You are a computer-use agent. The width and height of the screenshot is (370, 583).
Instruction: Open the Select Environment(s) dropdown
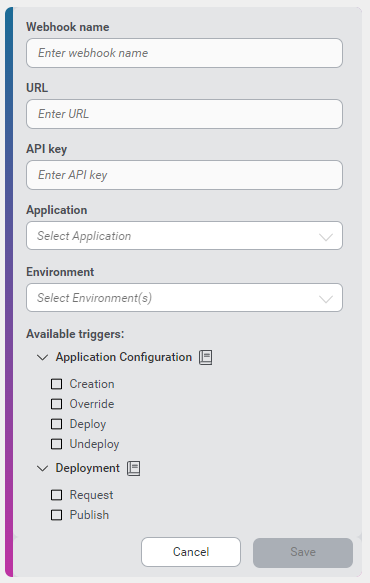[x=184, y=297]
